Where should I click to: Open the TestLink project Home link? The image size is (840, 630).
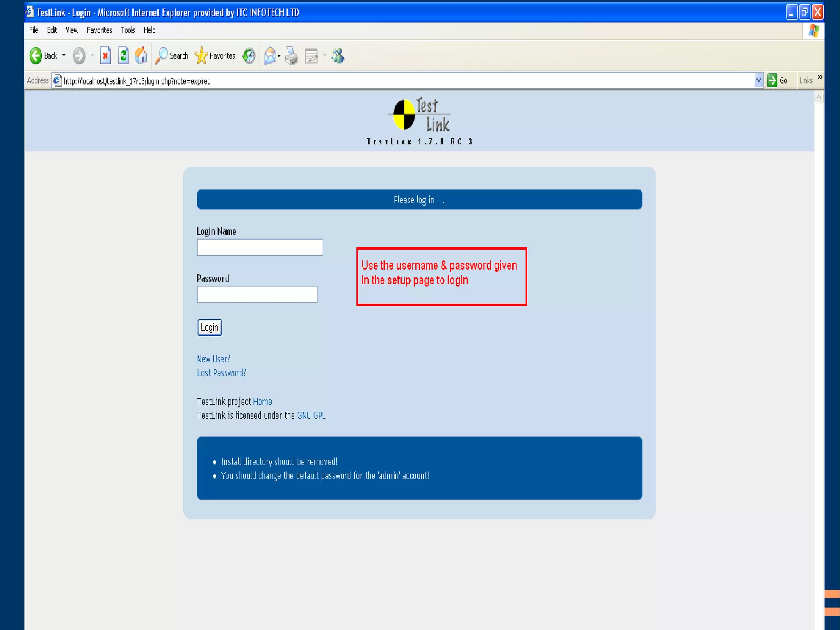(x=262, y=402)
